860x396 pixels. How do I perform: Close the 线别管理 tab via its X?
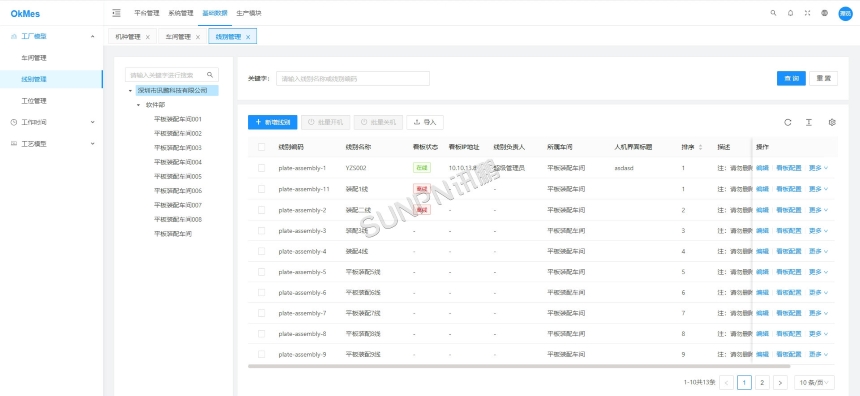[x=248, y=37]
